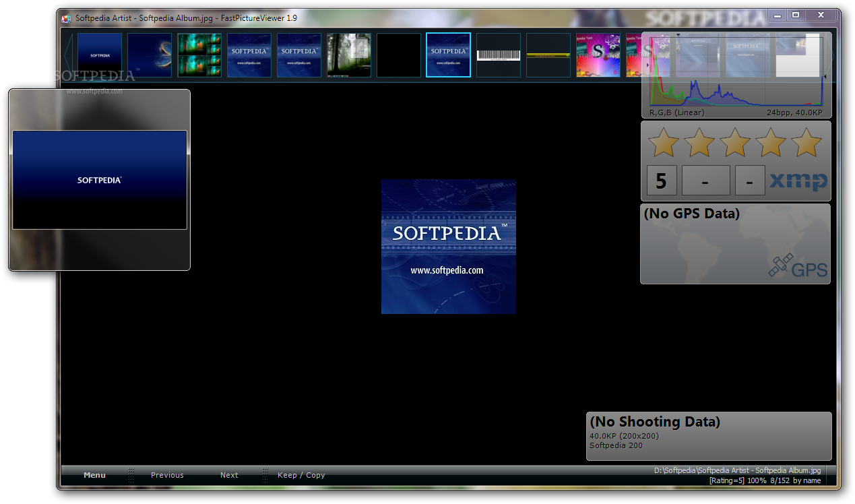Click the histogram right edge triangle marker
855x504 pixels.
coord(825,77)
